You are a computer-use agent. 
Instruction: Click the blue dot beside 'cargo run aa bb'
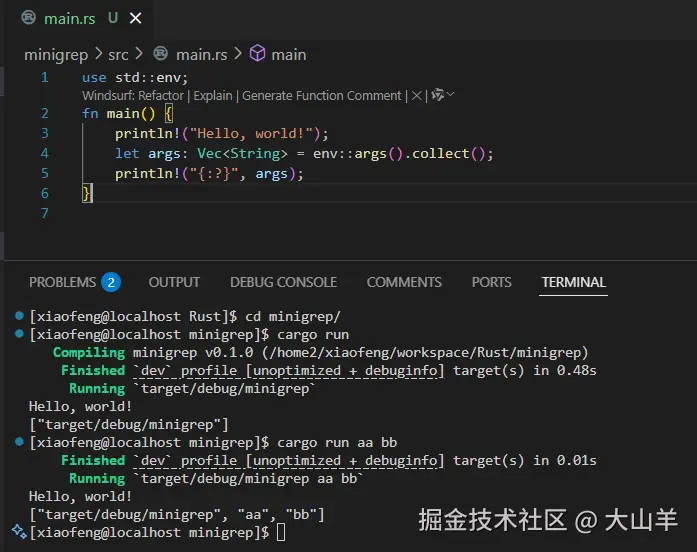(19, 442)
